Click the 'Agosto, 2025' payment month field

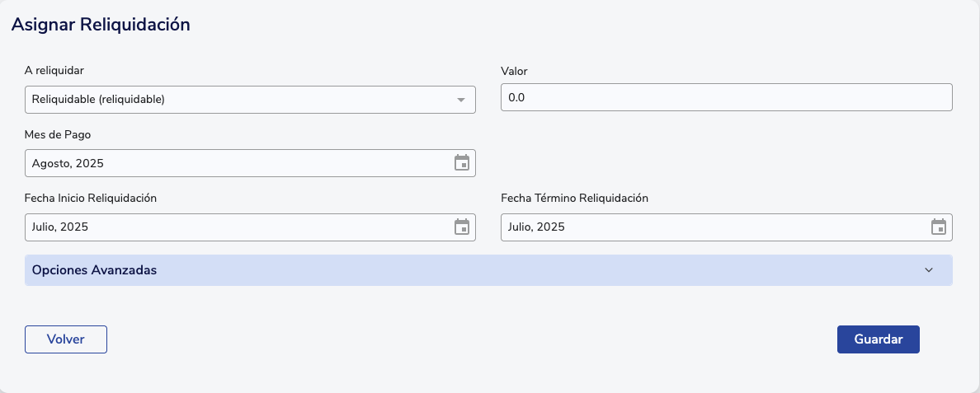click(x=239, y=163)
